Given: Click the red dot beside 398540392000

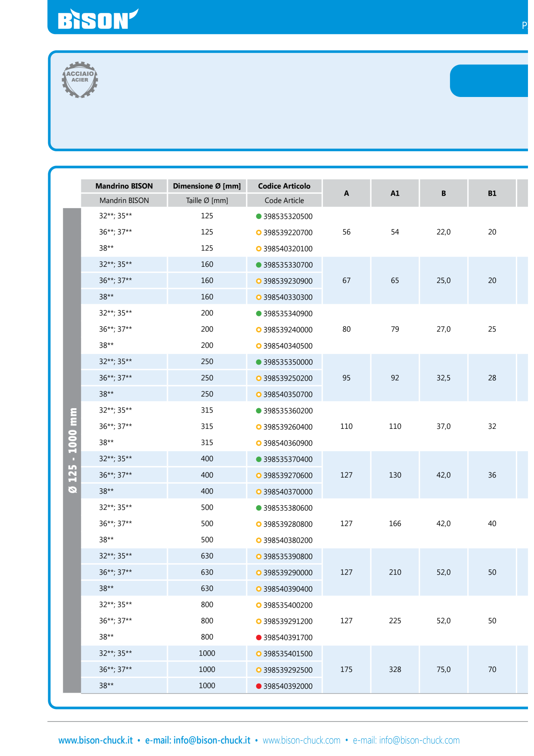Looking at the screenshot, I should pos(259,686).
